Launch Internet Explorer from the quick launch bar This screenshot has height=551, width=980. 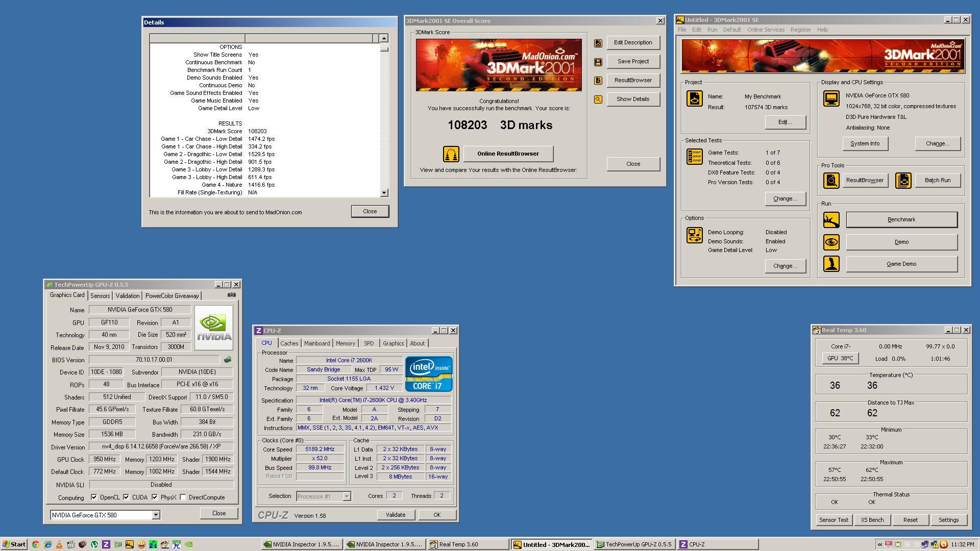point(47,544)
